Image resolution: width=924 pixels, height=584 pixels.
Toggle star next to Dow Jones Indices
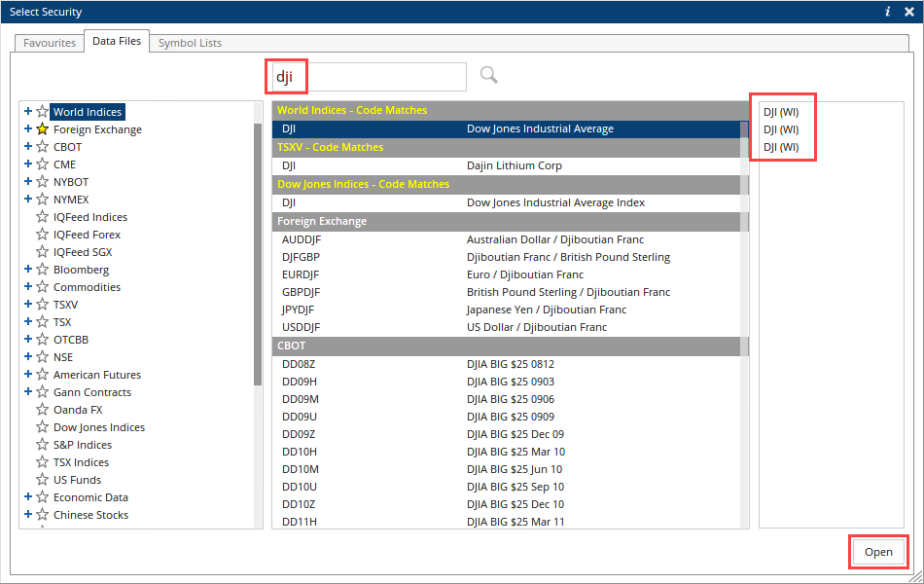[x=43, y=426]
